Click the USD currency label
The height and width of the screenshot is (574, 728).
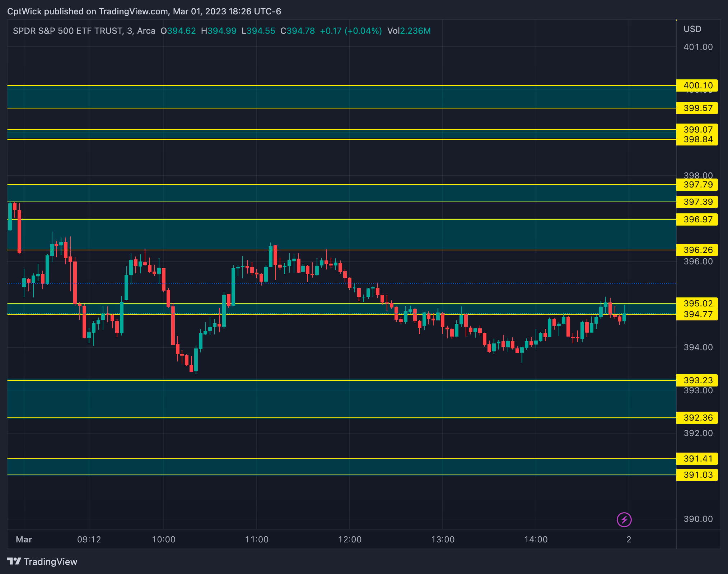point(692,29)
